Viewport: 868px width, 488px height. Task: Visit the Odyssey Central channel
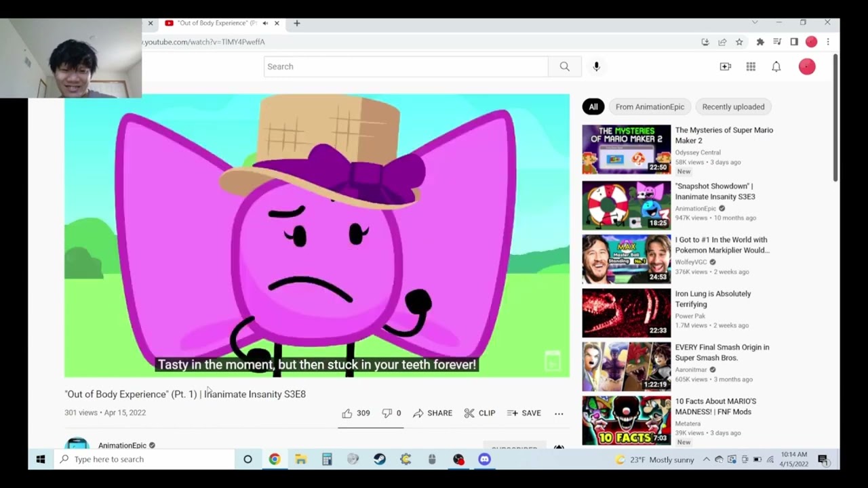[x=697, y=152]
